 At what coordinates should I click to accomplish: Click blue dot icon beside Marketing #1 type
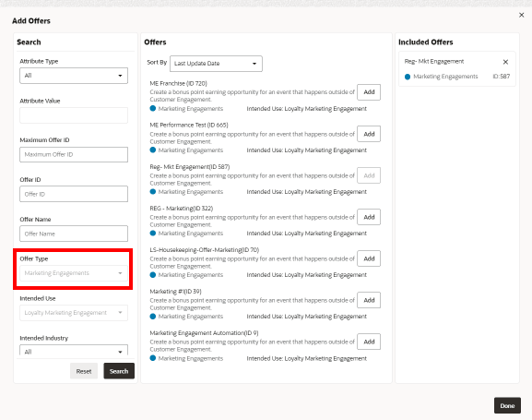153,317
